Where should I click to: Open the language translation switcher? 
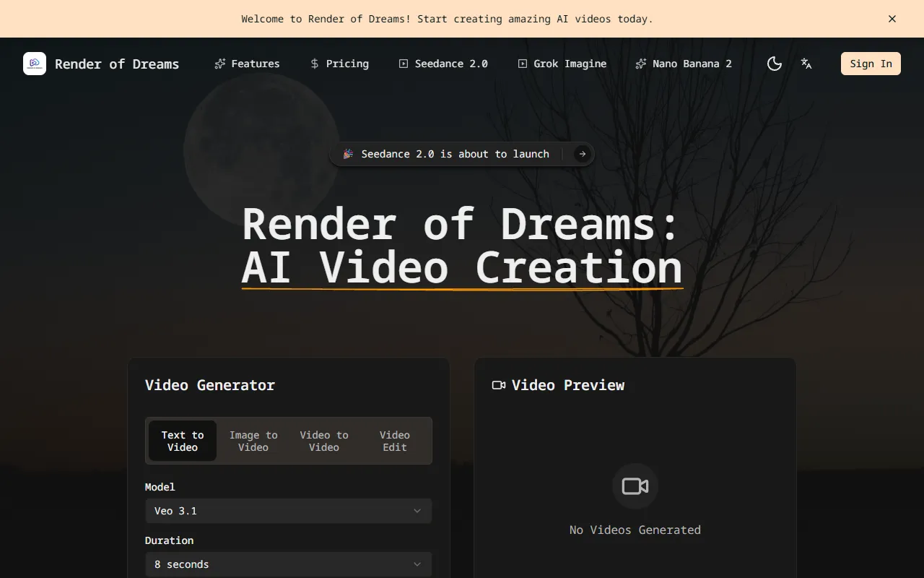(x=806, y=64)
